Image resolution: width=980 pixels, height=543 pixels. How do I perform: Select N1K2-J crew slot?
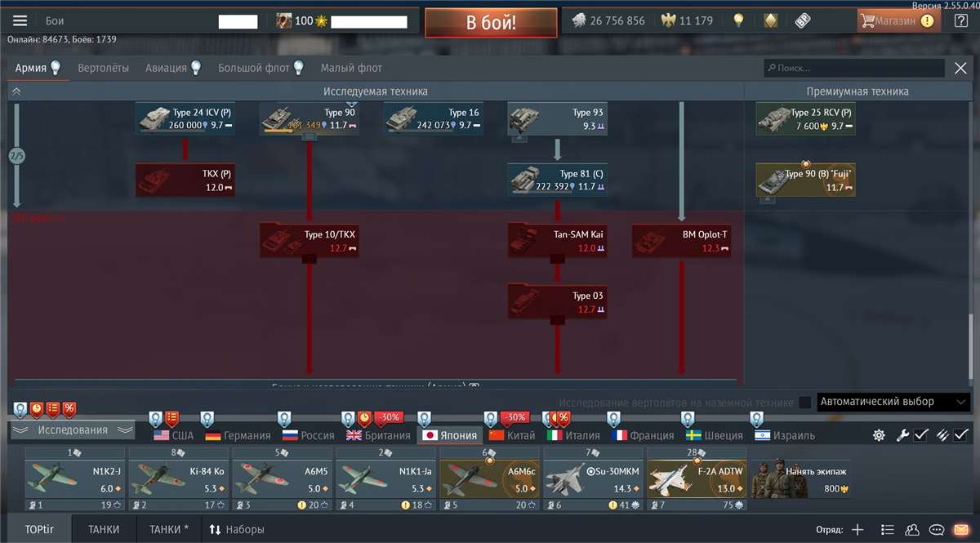(75, 479)
